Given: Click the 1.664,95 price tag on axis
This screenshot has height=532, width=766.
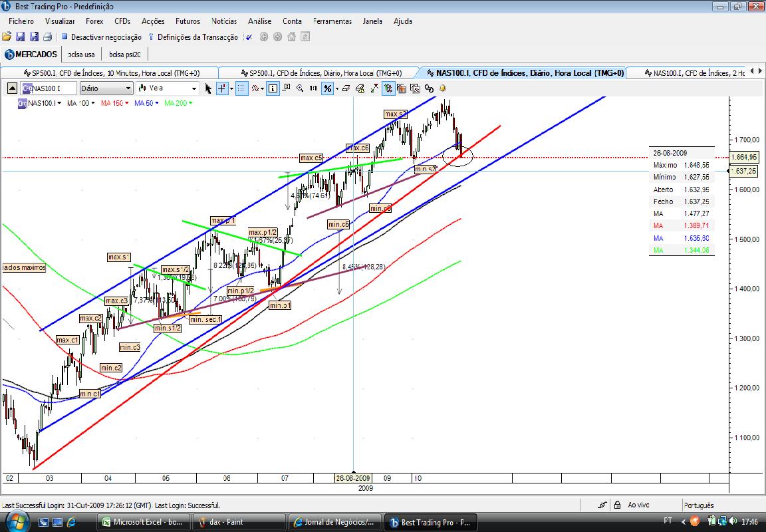Looking at the screenshot, I should point(743,157).
